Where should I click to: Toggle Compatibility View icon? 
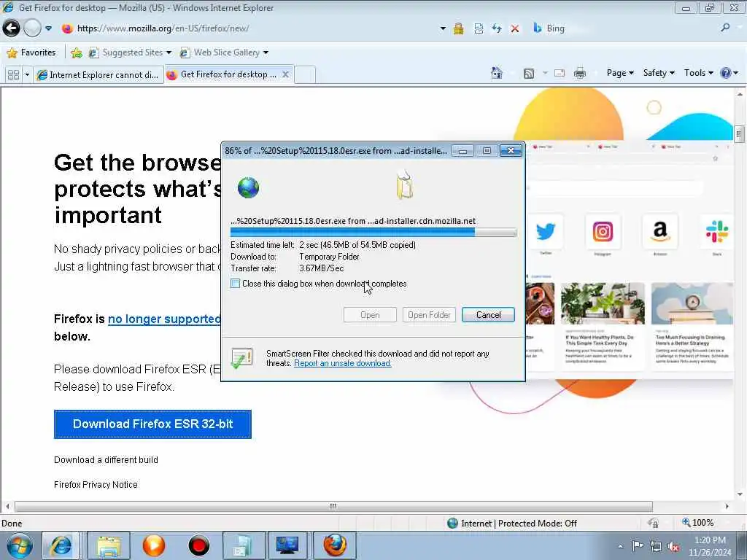(479, 28)
